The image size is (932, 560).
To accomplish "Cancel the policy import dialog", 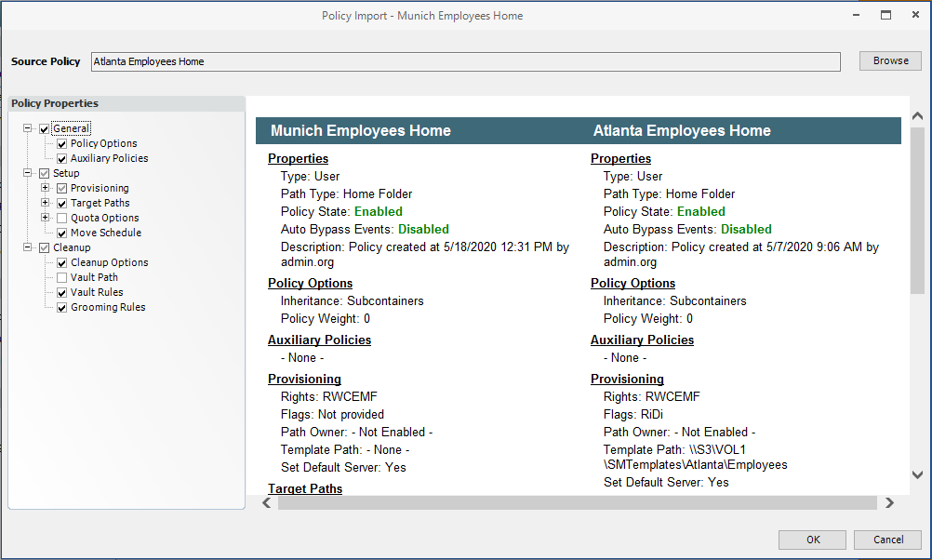I will coord(888,540).
